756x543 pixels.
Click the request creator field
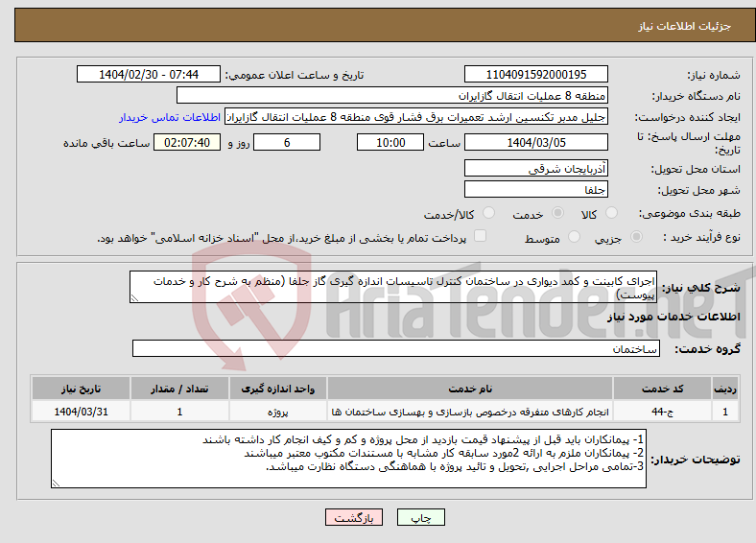416,117
